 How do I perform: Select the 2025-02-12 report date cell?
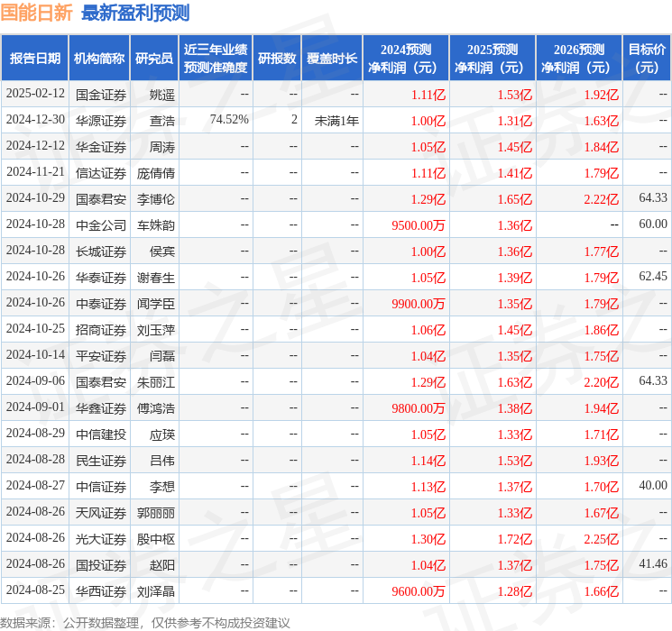pos(35,94)
